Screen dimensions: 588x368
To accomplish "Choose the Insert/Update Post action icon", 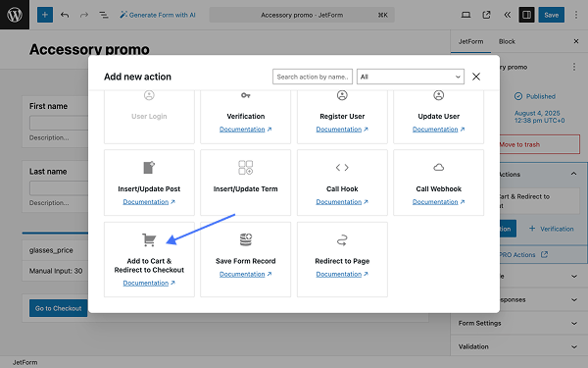I will (149, 168).
